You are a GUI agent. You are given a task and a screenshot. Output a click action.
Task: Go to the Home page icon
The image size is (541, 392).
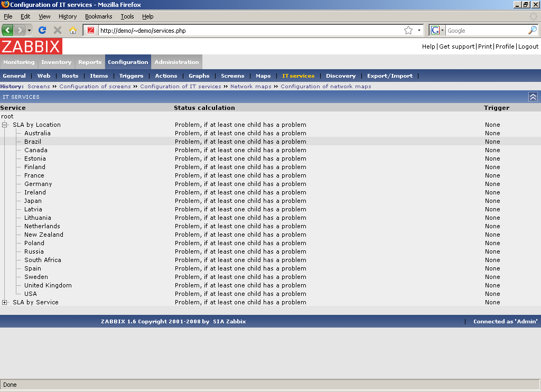coord(72,30)
